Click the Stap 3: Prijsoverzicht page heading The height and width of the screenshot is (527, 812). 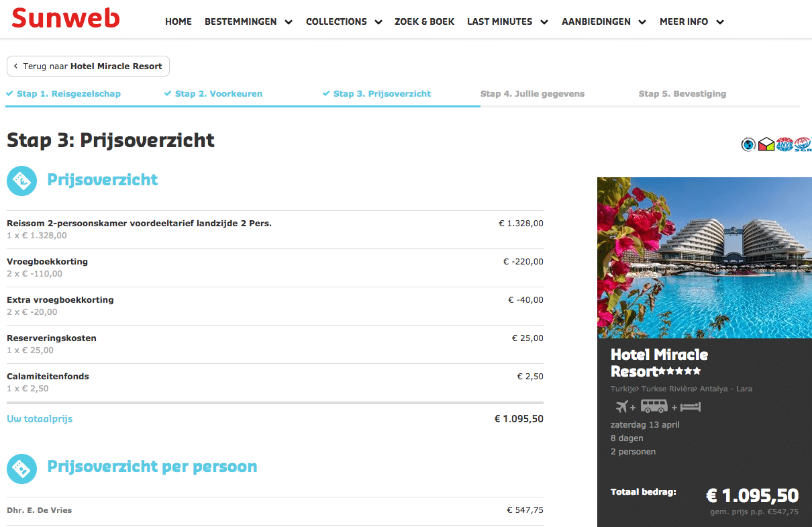[111, 140]
